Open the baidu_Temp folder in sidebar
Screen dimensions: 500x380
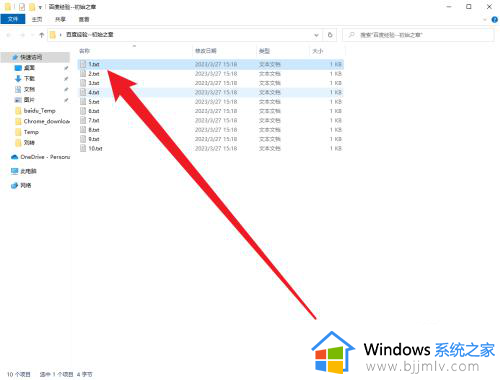[39, 111]
